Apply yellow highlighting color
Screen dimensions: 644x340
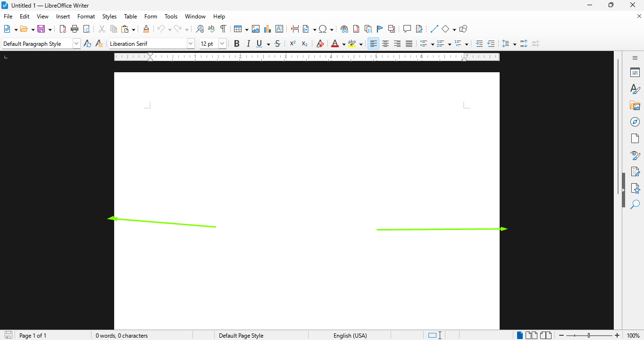coord(352,43)
